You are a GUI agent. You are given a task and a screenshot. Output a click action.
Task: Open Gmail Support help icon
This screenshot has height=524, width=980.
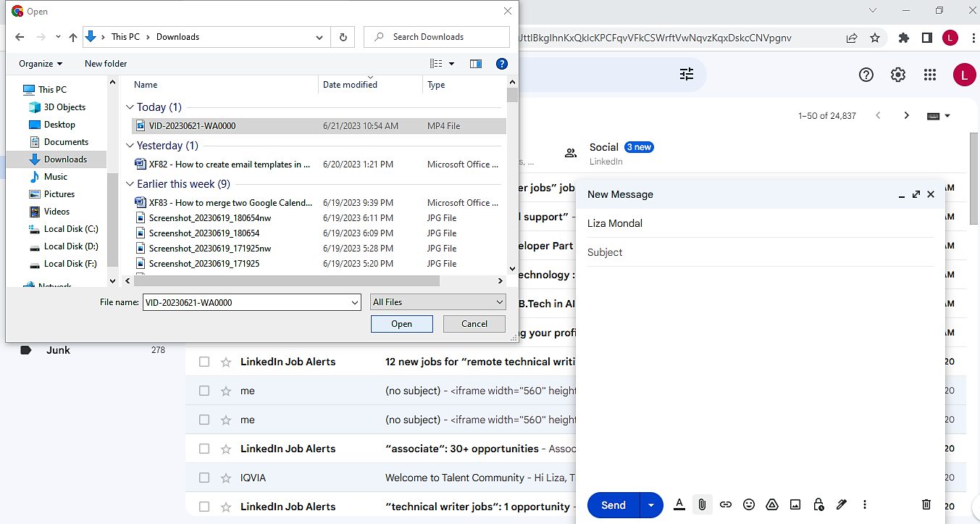point(866,75)
